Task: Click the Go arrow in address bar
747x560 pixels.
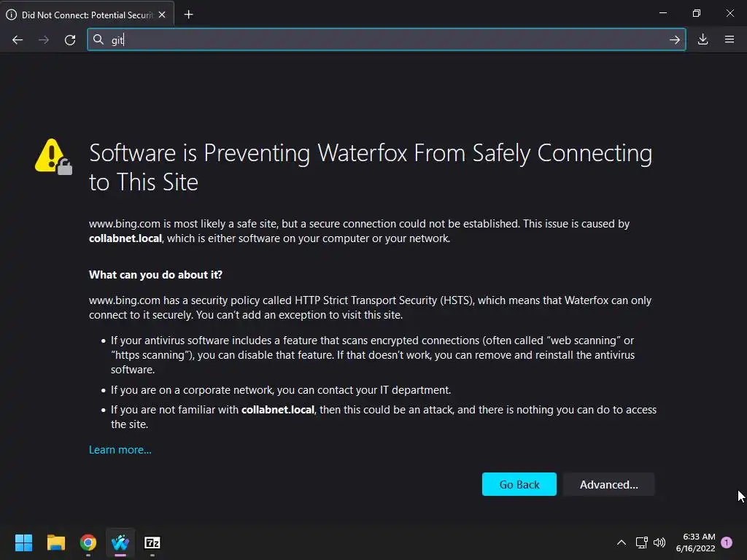Action: point(674,40)
